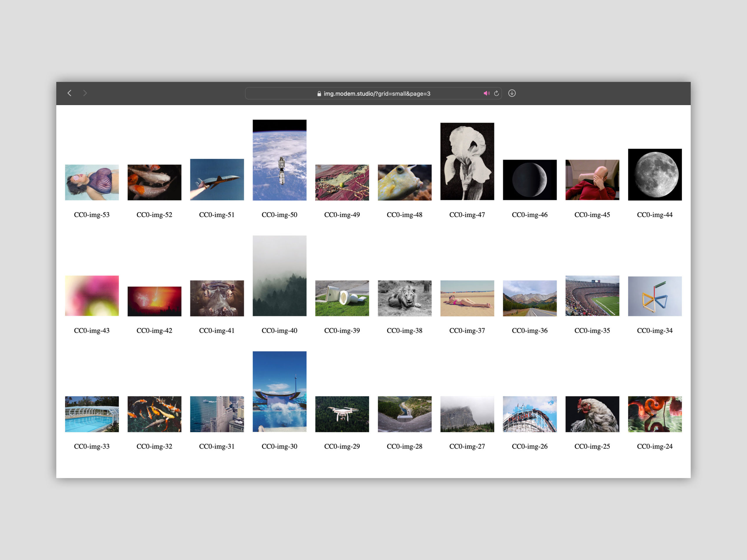The image size is (747, 560).
Task: Click the caption "CC0-img-39"
Action: 342,330
